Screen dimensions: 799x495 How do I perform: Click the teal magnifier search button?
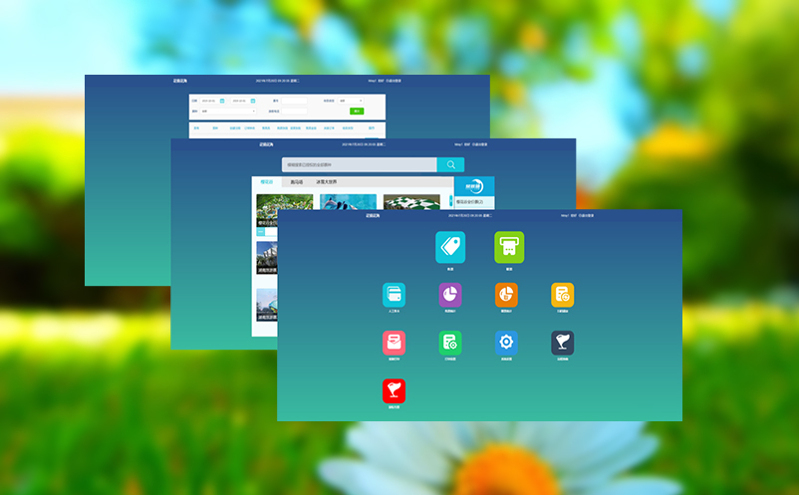pyautogui.click(x=451, y=165)
